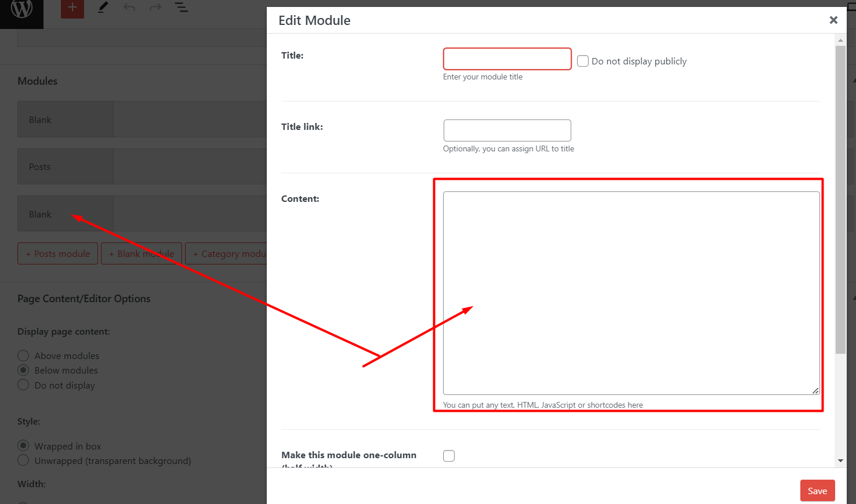Check Do not display publicly
This screenshot has height=504, width=856.
tap(583, 61)
